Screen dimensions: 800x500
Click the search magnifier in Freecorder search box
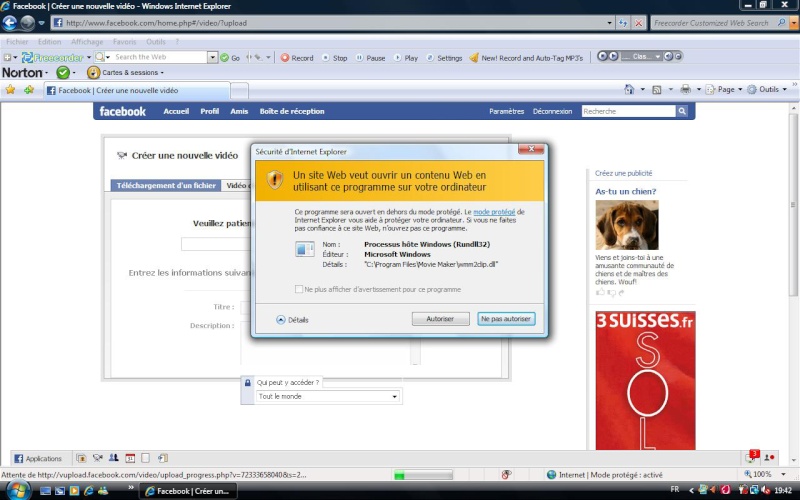[x=781, y=22]
